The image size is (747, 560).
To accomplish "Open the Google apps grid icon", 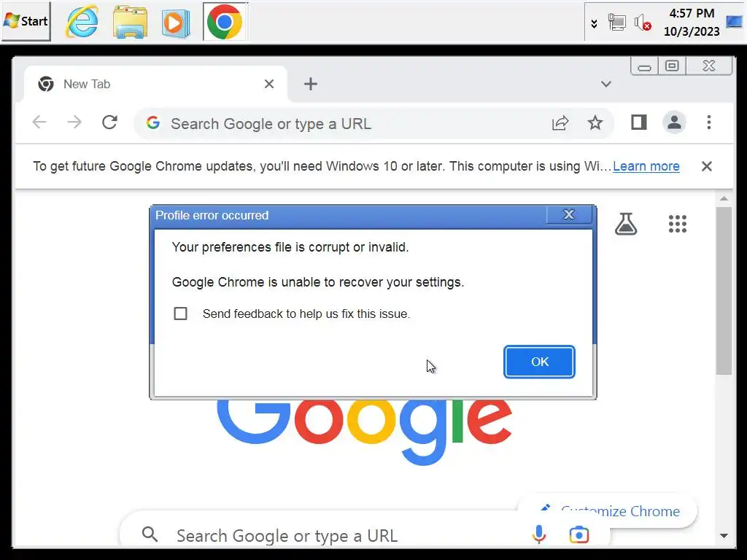I will (678, 224).
